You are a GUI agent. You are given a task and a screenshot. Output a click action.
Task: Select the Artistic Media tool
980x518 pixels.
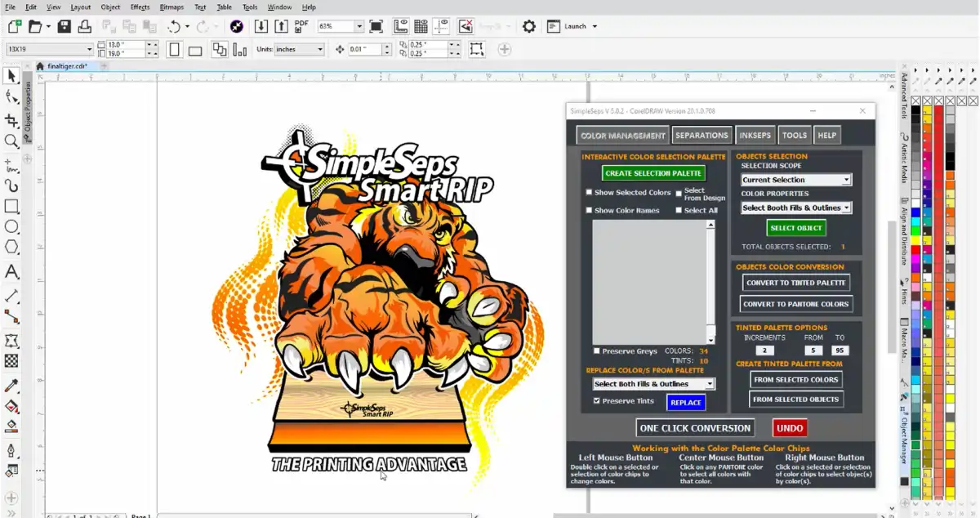[11, 185]
